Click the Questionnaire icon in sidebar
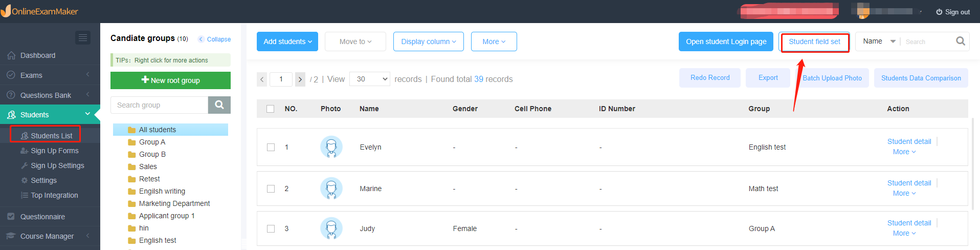The image size is (980, 250). pos(11,217)
